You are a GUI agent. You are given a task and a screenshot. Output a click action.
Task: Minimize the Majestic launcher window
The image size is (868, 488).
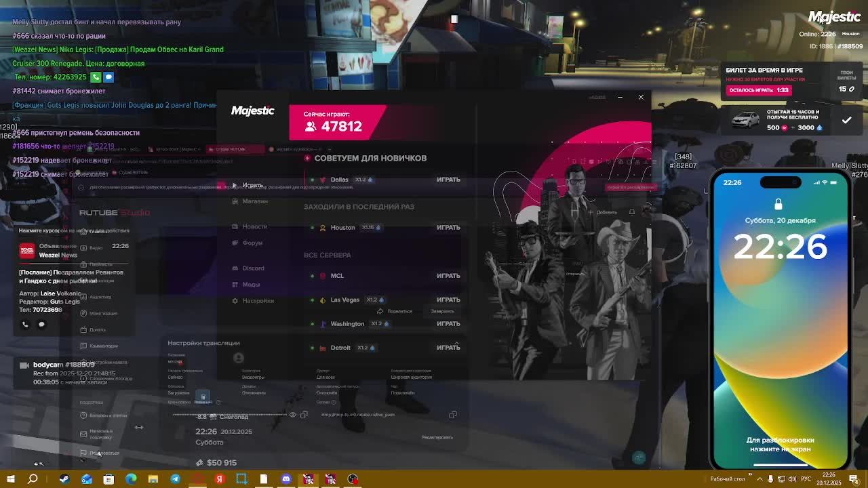[x=620, y=98]
